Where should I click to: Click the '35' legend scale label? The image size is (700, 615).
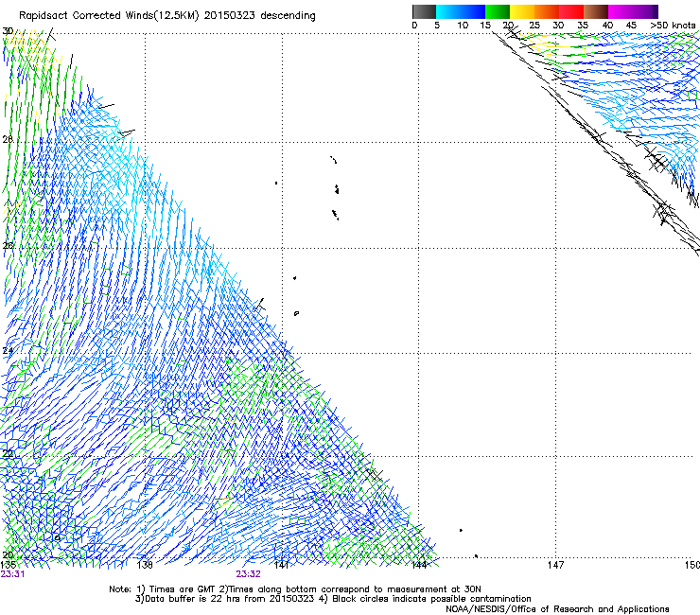583,26
